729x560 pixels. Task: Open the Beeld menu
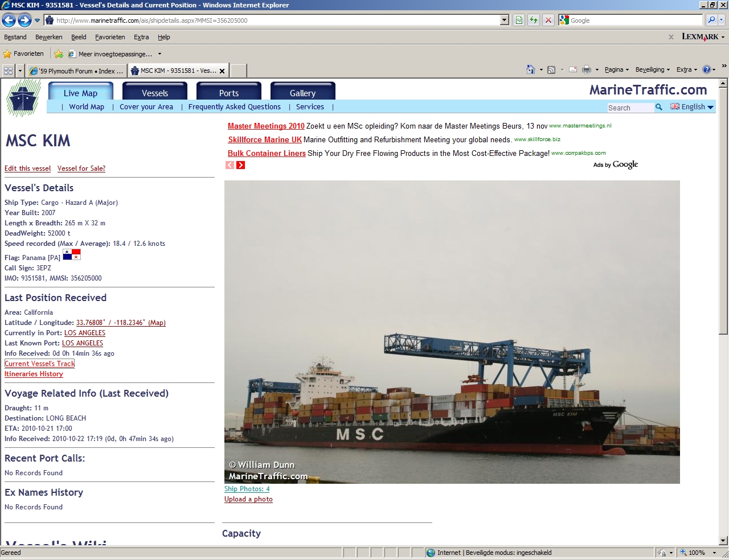79,37
